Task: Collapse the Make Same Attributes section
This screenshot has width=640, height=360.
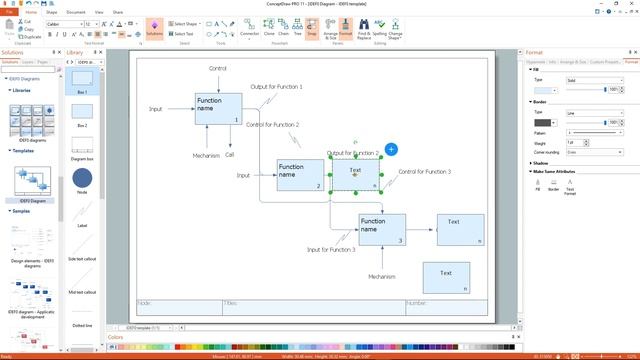Action: pyautogui.click(x=531, y=171)
